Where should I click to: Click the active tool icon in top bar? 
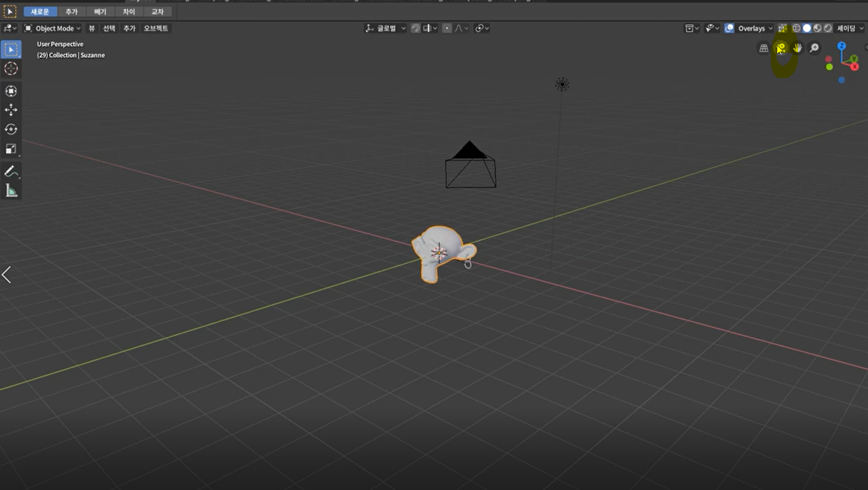pos(10,11)
